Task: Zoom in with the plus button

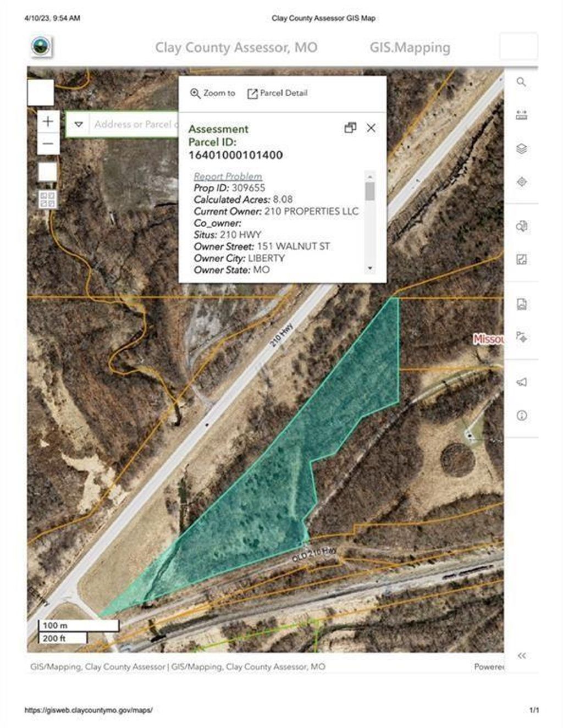Action: [48, 122]
